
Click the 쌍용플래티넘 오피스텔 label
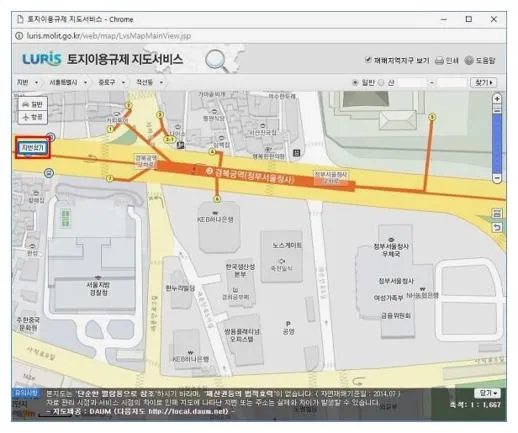pos(242,335)
